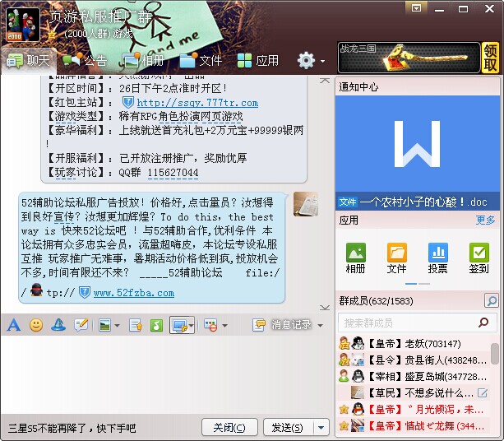The height and width of the screenshot is (441, 504).
Task: Click the scroll-to-top arrow in chat
Action: [x=325, y=81]
